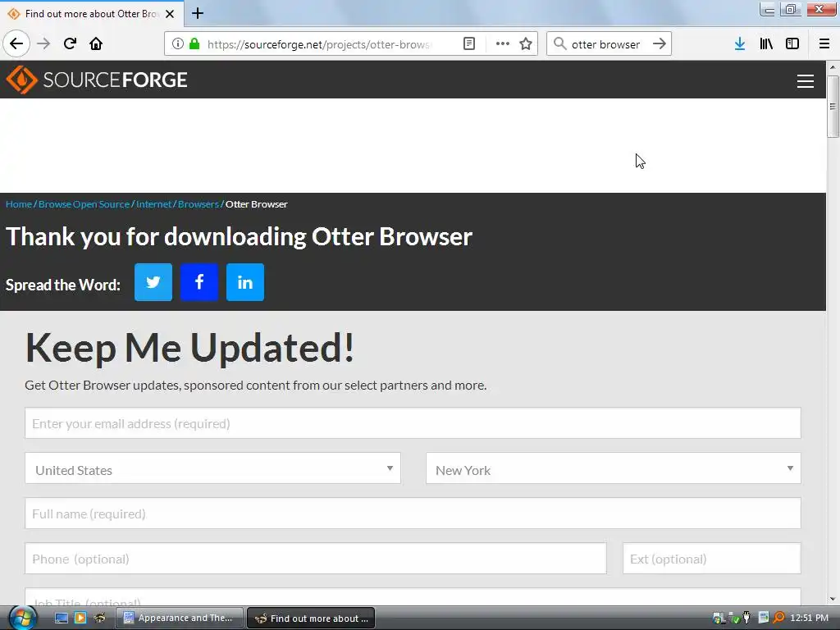Open the Internet breadcrumb link

(153, 204)
